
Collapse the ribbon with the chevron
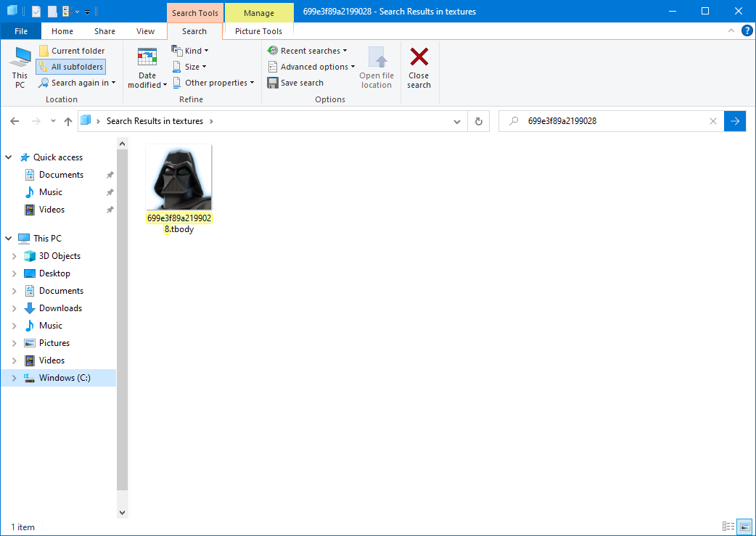(731, 31)
